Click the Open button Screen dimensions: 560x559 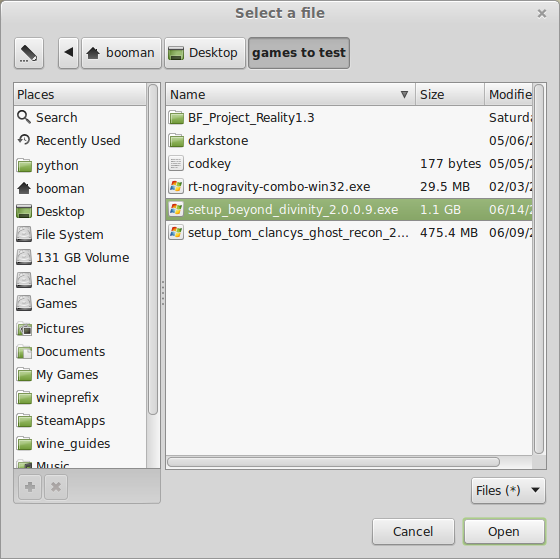point(504,531)
